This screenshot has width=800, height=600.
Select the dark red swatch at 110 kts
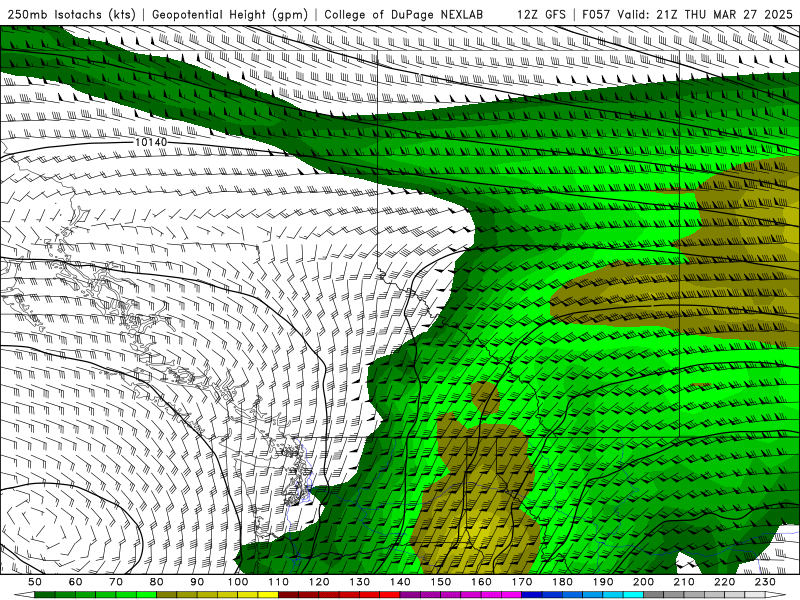click(x=288, y=594)
